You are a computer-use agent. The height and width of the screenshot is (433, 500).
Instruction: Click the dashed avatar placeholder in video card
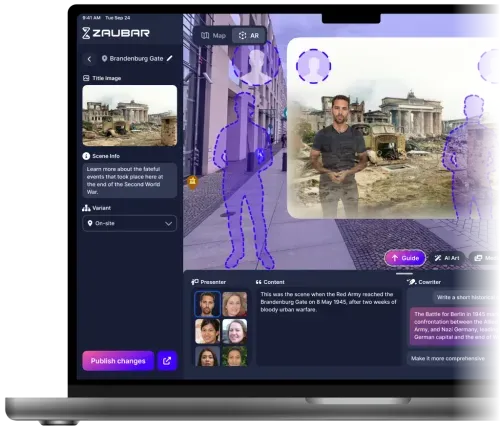313,66
